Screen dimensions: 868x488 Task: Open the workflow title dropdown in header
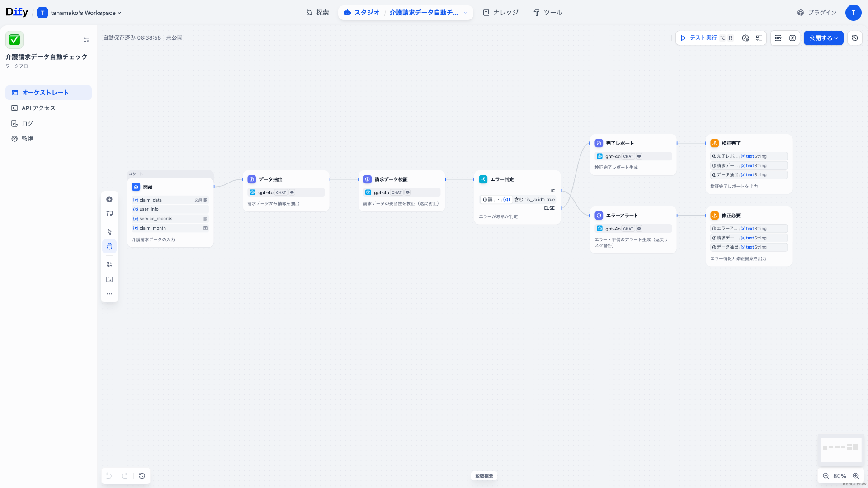coord(465,13)
